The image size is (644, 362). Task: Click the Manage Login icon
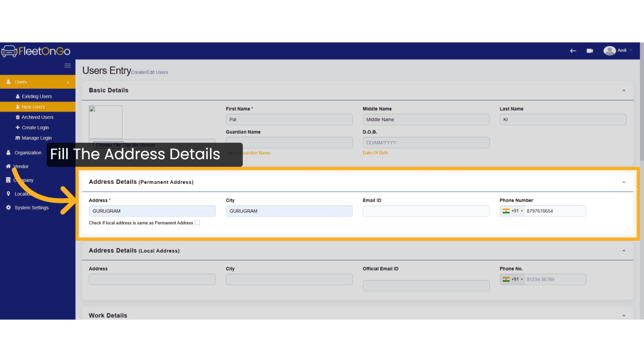18,138
